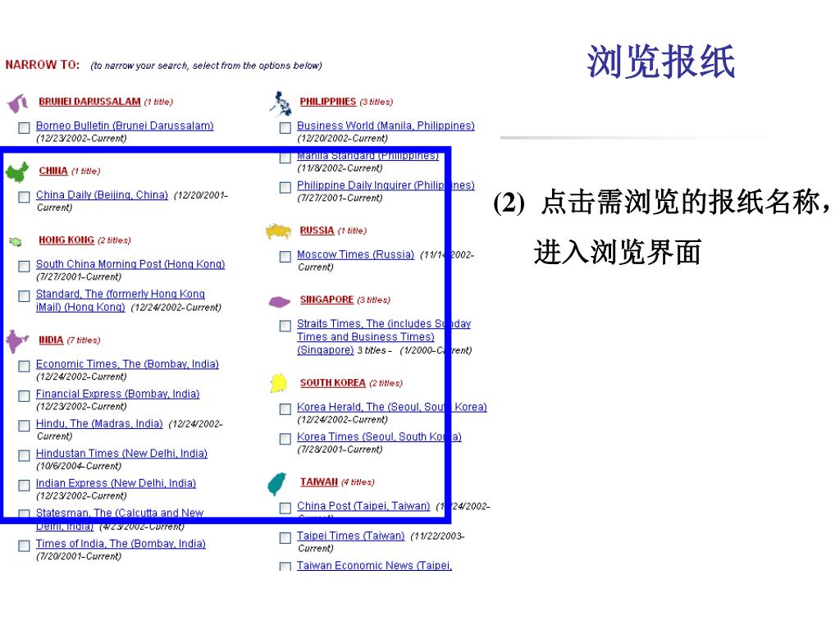
Task: Open Hindustan Times (New Delhi) link
Action: 121,453
